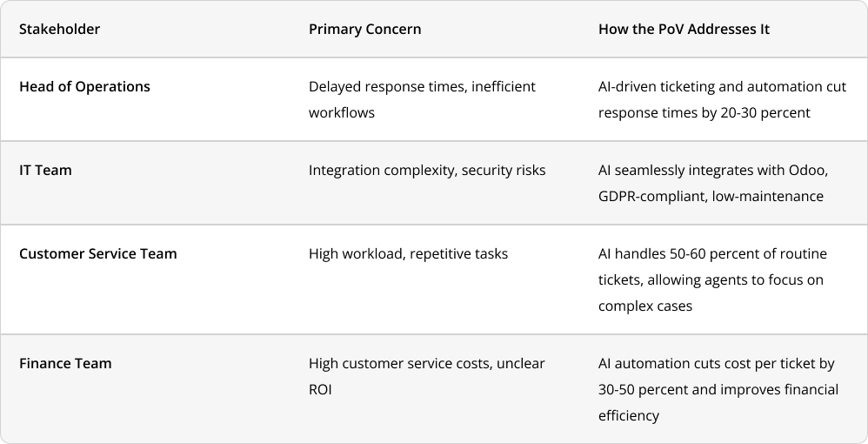Click the word ROI in Finance row
The width and height of the screenshot is (868, 444).
tap(320, 390)
